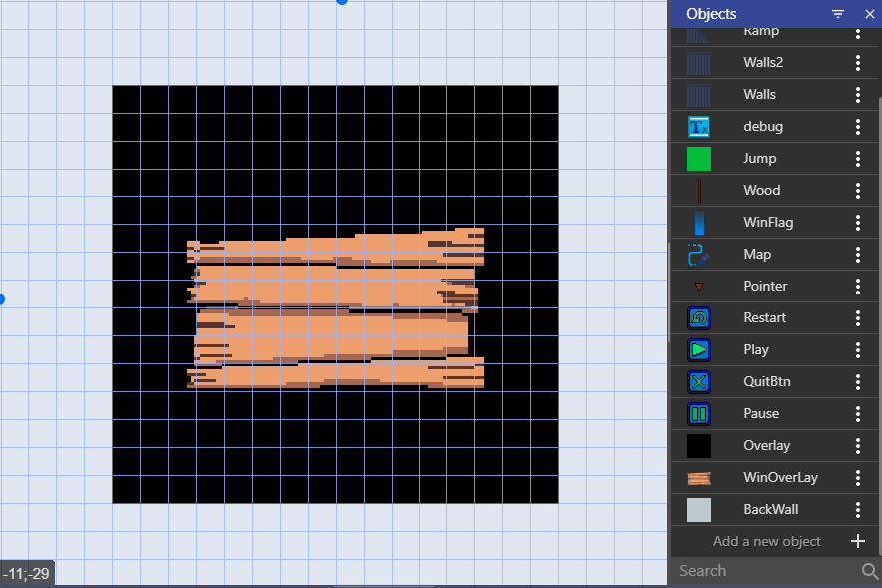Open the three-dot menu for Overlay
This screenshot has height=588, width=882.
coord(858,446)
